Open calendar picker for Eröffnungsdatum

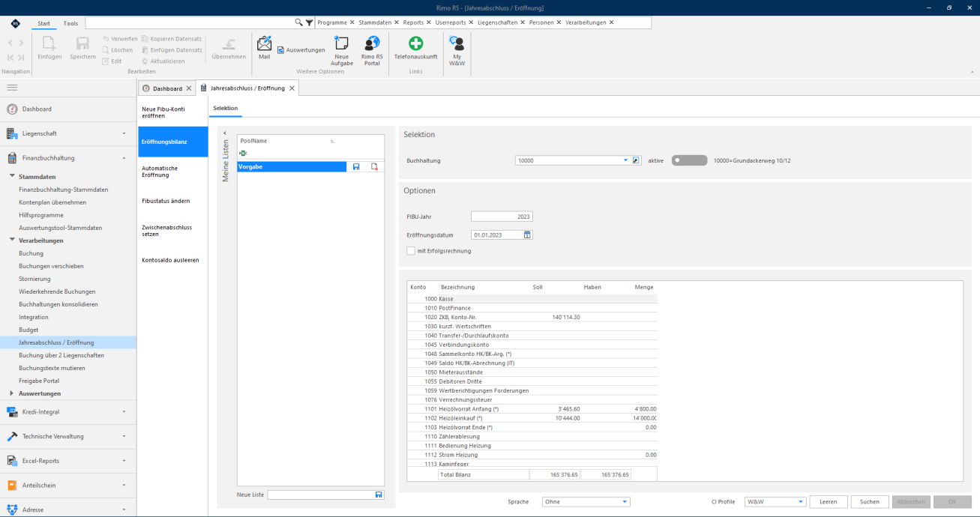(528, 235)
